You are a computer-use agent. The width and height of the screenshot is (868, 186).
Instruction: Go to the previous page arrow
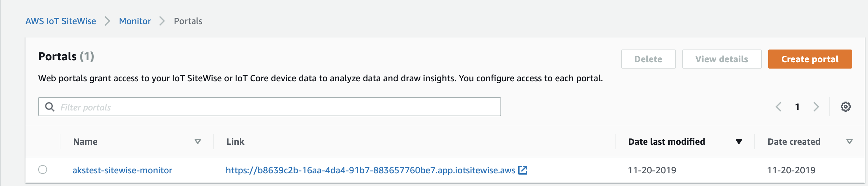coord(778,107)
